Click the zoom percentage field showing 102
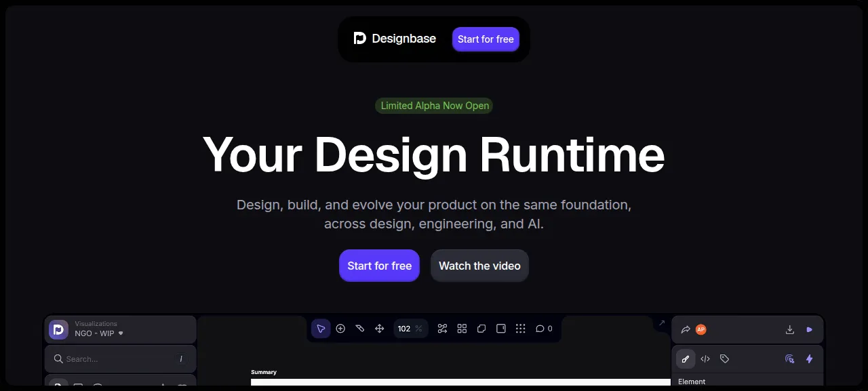 (410, 329)
